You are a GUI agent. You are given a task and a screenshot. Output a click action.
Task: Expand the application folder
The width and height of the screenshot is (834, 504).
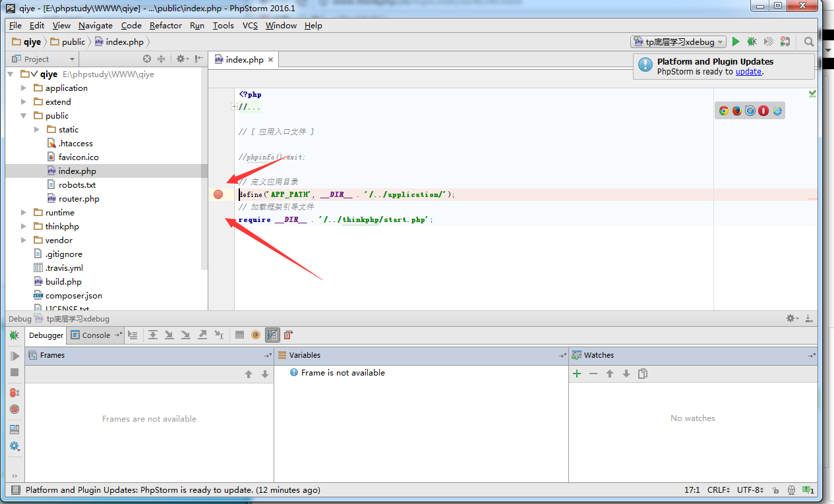point(24,88)
